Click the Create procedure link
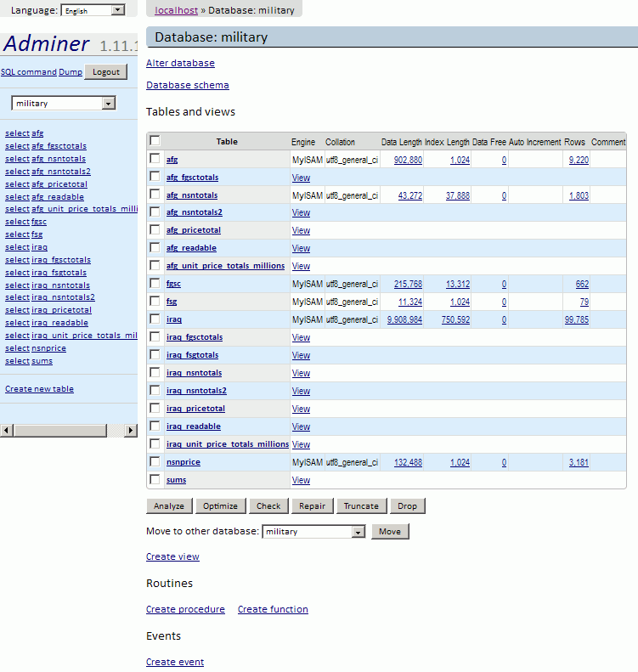Image resolution: width=638 pixels, height=672 pixels. click(185, 609)
